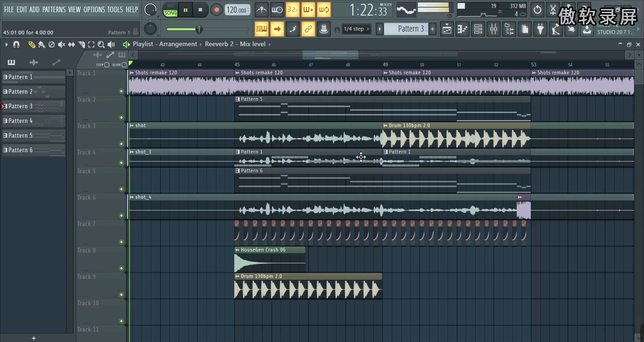
Task: Toggle the step editing footprint icon
Action: click(293, 29)
